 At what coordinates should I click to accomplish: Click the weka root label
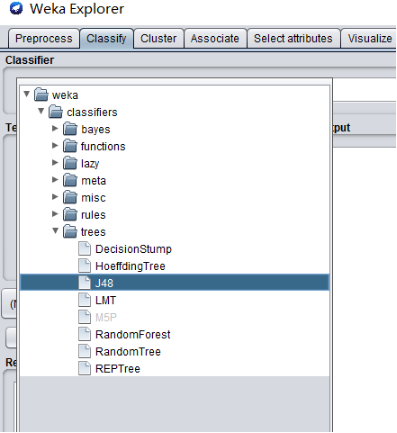pos(65,95)
